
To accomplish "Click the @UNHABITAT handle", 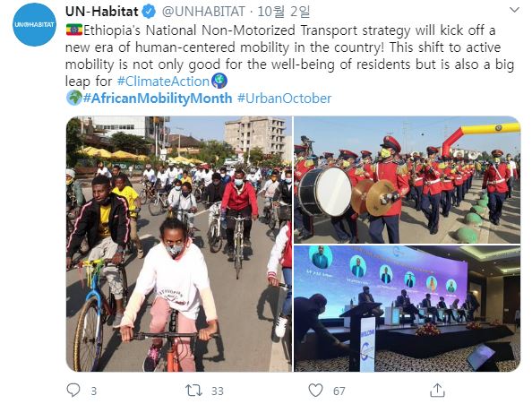I will coord(203,12).
